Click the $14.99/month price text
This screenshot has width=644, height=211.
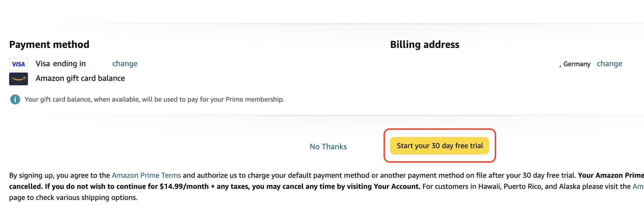tap(184, 186)
